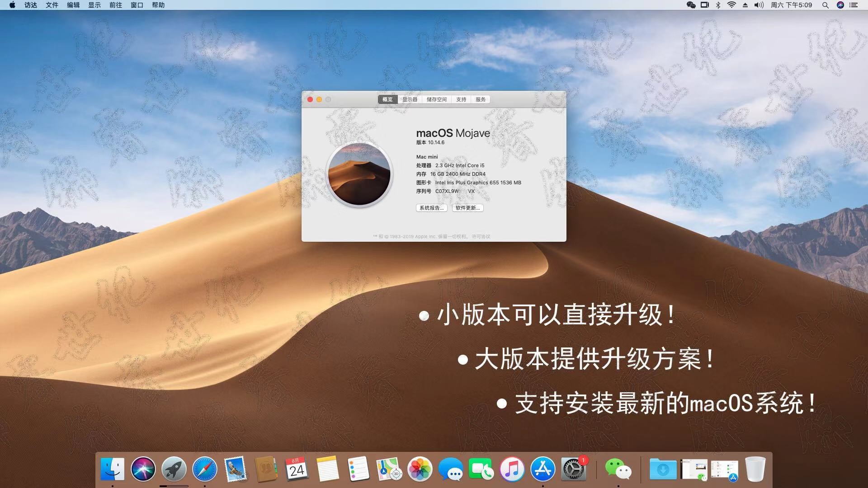Open Contacts book in Dock
The image size is (868, 488).
(266, 469)
